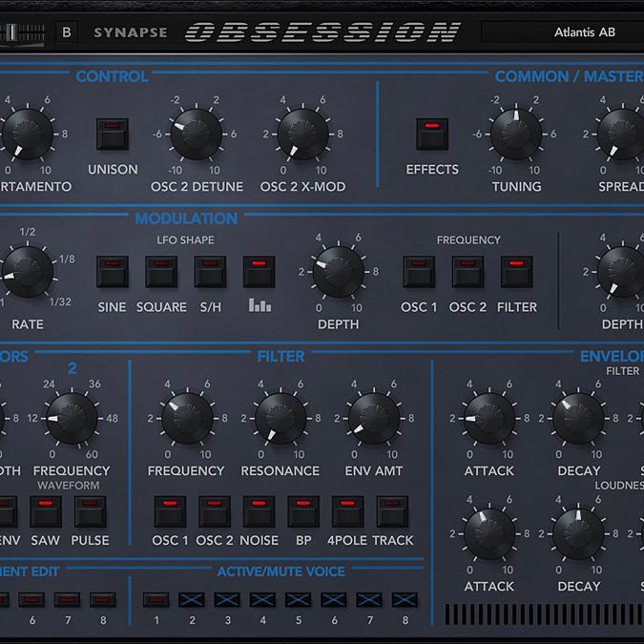Toggle filter OSC 2 input button

[215, 511]
